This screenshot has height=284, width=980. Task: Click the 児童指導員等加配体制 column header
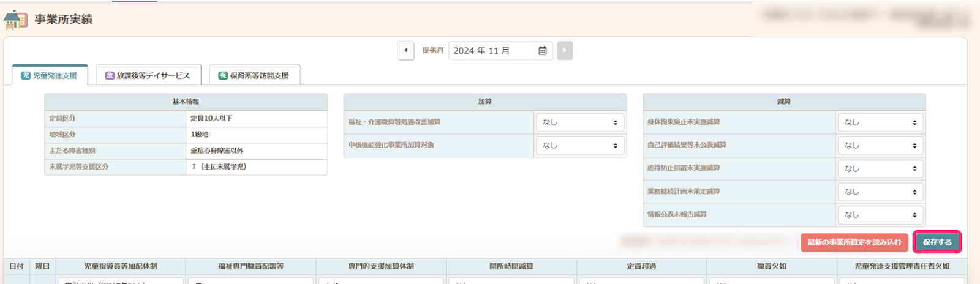(x=121, y=266)
